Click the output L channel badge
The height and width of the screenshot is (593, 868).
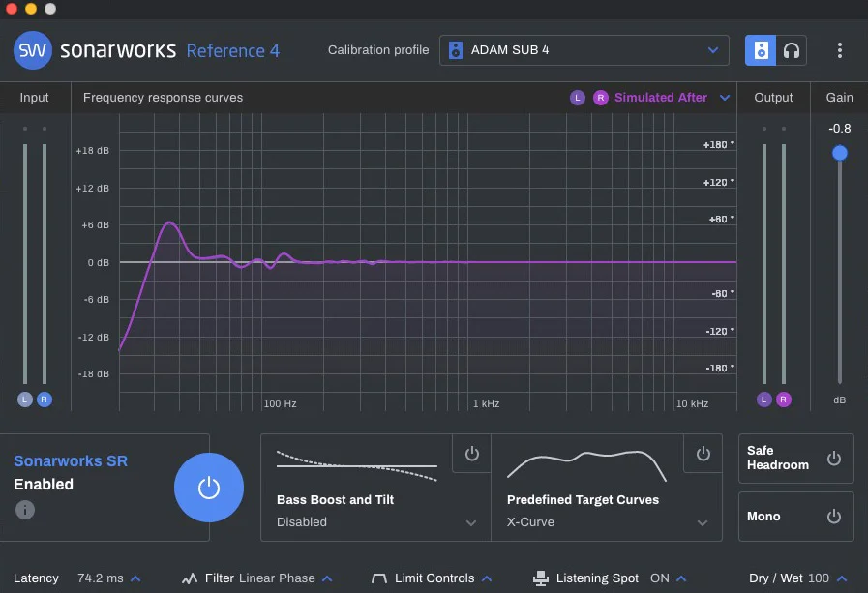tap(763, 400)
